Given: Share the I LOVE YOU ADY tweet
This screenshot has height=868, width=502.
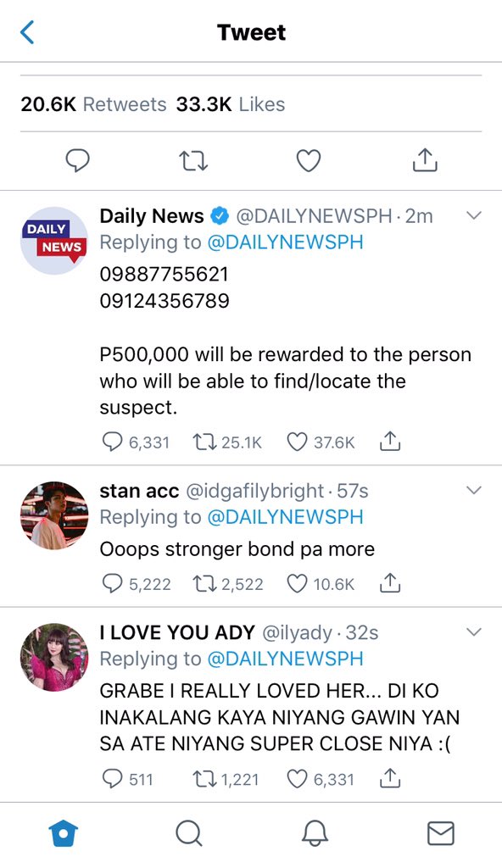Looking at the screenshot, I should (x=390, y=778).
